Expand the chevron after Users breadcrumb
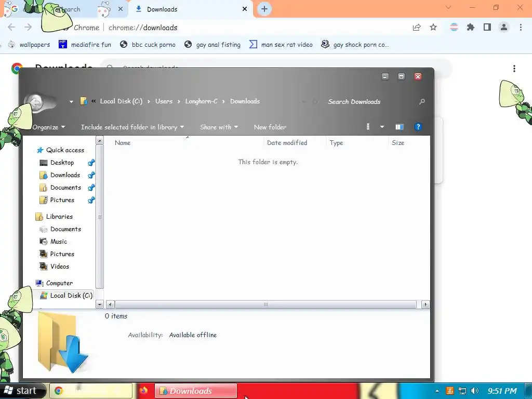 click(179, 101)
